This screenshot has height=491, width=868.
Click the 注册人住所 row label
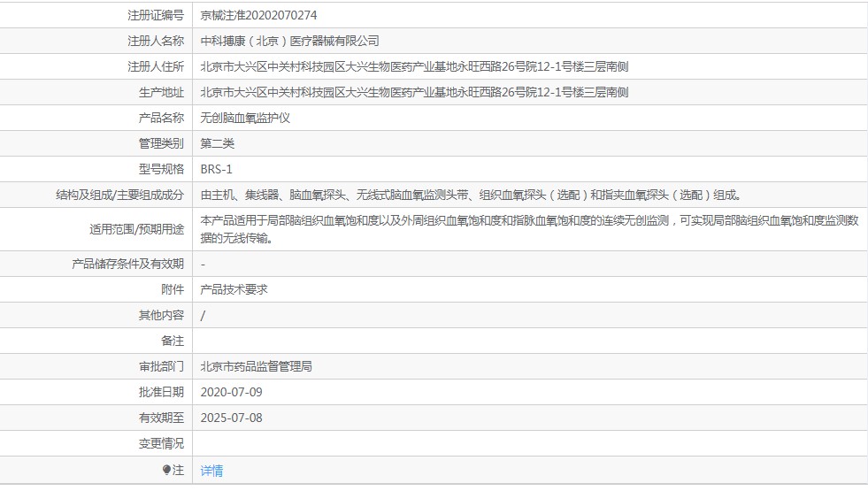pos(156,67)
